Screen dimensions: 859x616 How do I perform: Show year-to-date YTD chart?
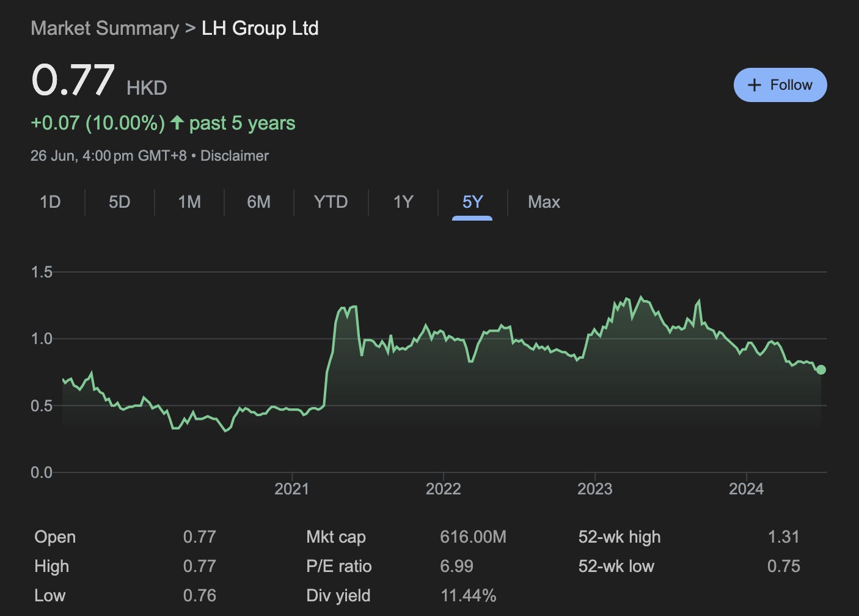[x=331, y=202]
